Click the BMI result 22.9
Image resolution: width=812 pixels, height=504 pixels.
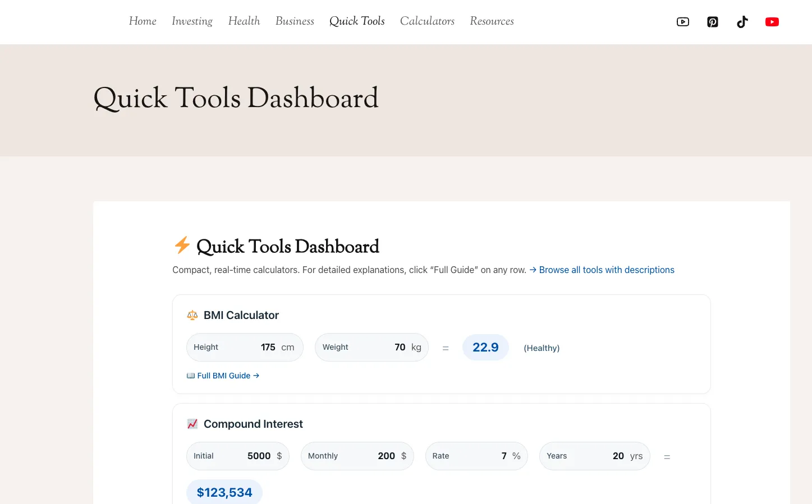point(485,348)
